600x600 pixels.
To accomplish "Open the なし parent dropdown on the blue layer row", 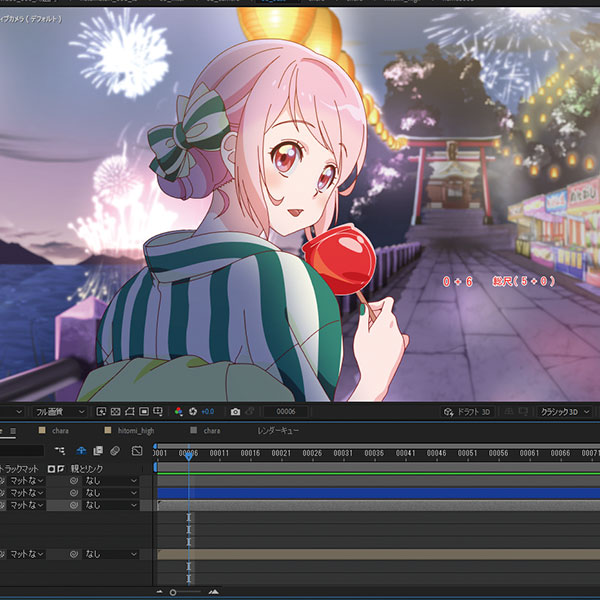I will (111, 493).
